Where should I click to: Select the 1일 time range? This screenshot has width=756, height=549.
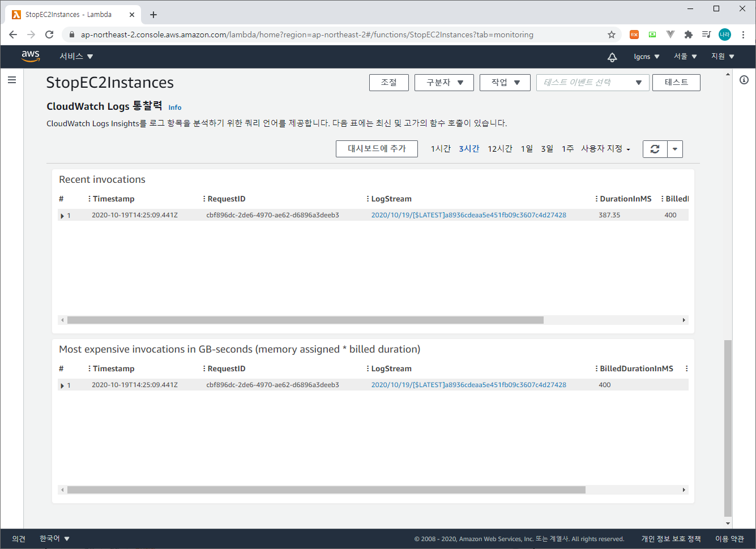click(x=527, y=148)
